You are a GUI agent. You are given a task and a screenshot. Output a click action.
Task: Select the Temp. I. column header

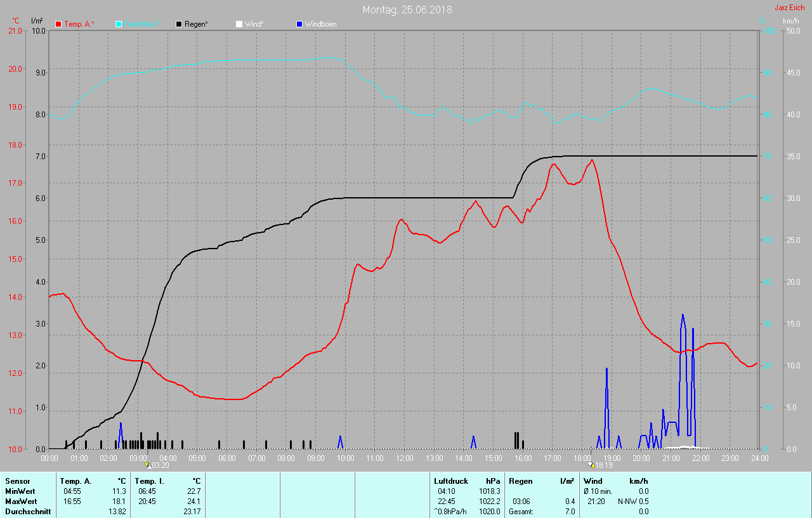[150, 481]
